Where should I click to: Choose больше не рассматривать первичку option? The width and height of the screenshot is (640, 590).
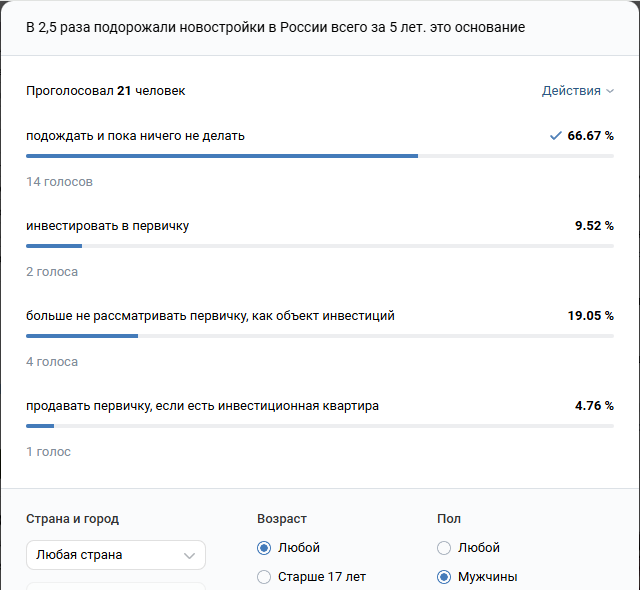210,316
